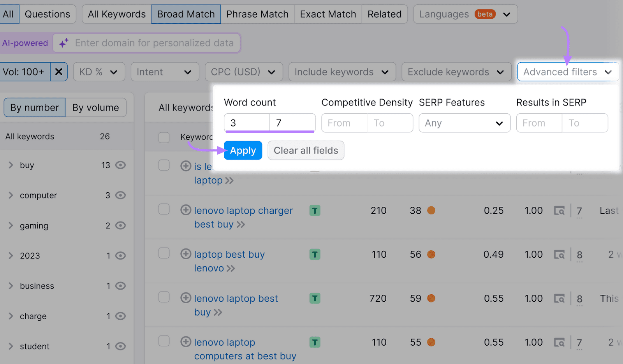Open the Intent filter dropdown
Screen dimensions: 623x364
click(165, 72)
